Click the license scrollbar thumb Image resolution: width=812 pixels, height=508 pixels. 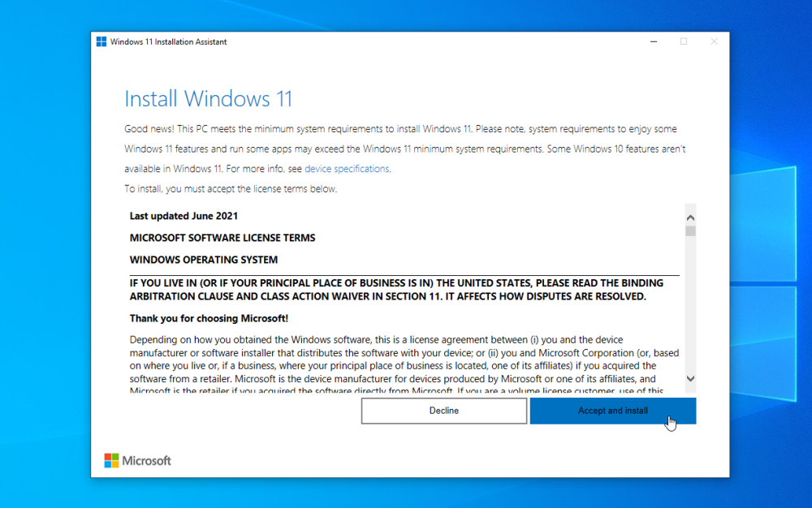690,231
